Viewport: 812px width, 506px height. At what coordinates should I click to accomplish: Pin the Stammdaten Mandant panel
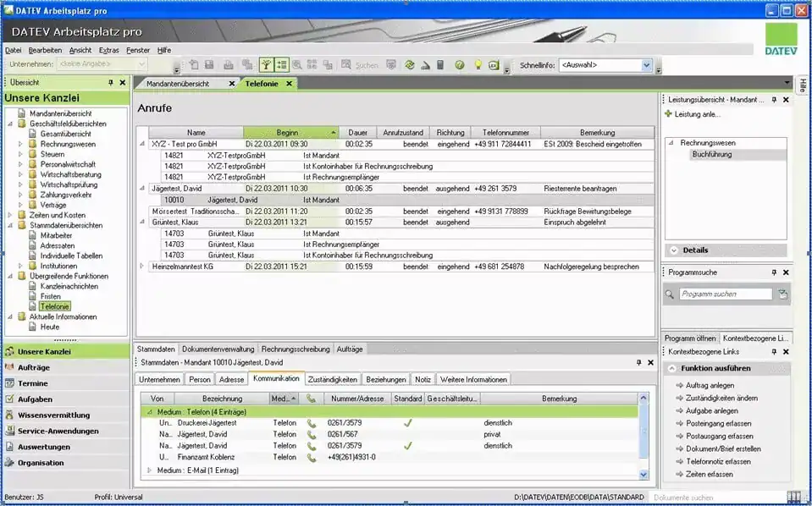tap(638, 363)
